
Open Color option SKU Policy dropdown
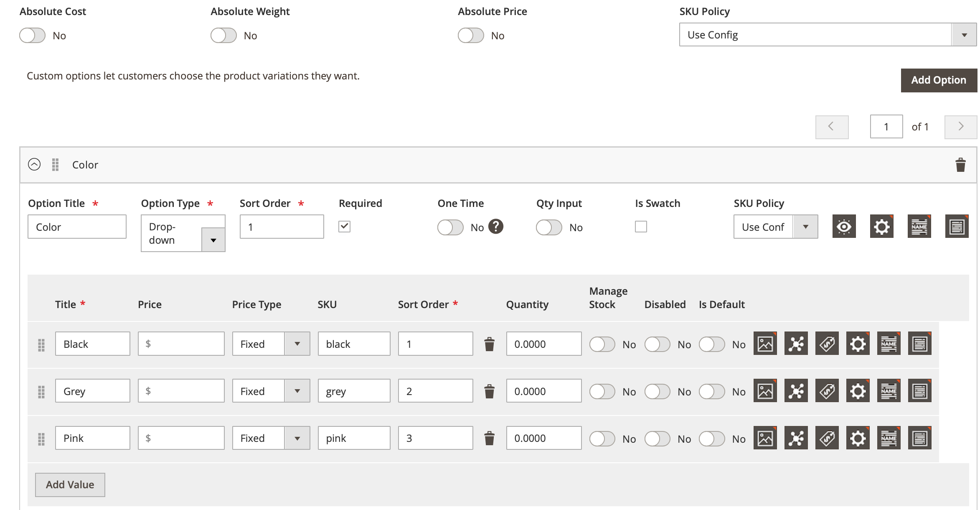(x=776, y=227)
